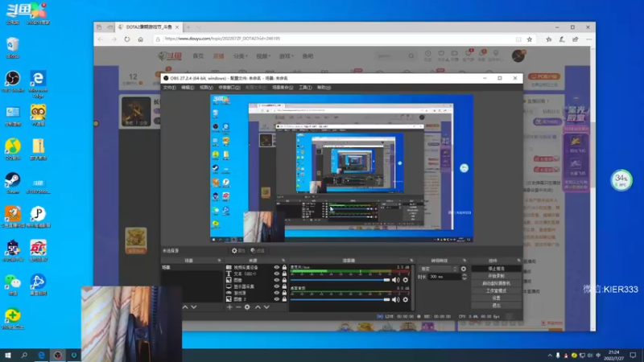Click 退出 exit button in OBS controls
644x362 pixels.
click(x=496, y=306)
